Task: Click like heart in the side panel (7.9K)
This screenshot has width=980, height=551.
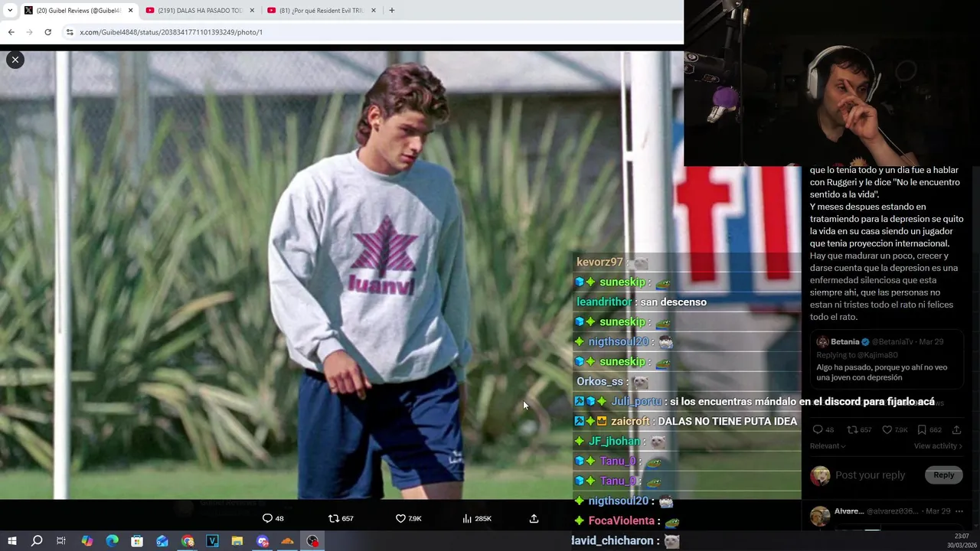Action: [894, 429]
